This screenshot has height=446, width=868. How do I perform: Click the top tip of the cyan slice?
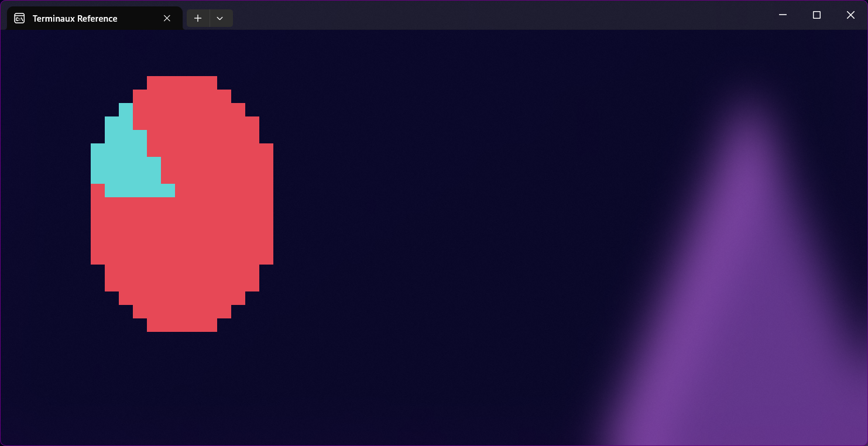click(126, 109)
